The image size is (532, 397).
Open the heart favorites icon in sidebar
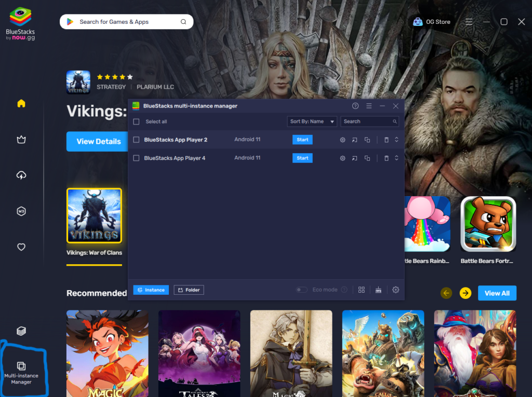[x=21, y=247]
